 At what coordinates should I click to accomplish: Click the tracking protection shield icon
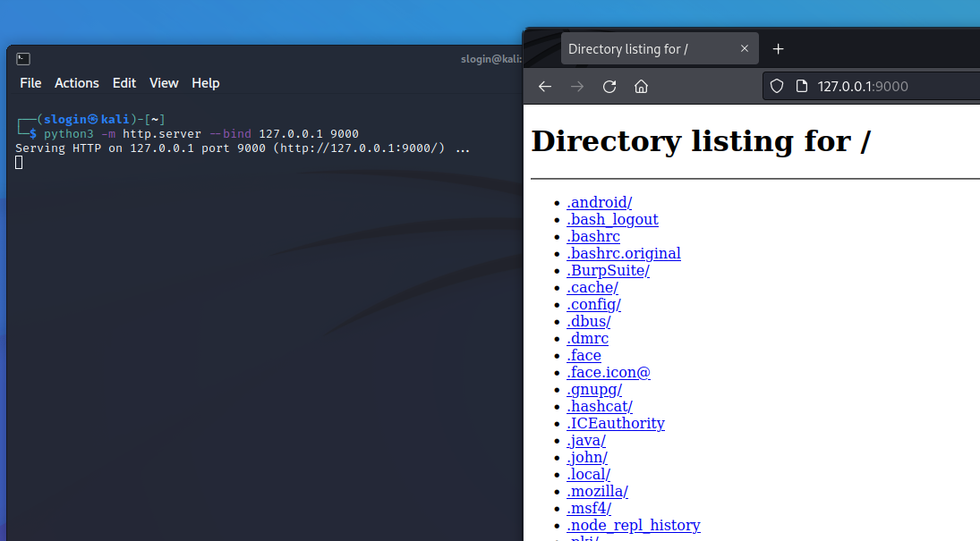pos(776,86)
